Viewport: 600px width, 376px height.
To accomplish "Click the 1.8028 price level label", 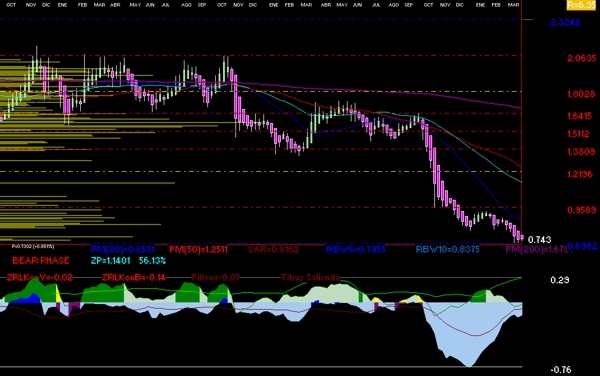I will [581, 94].
